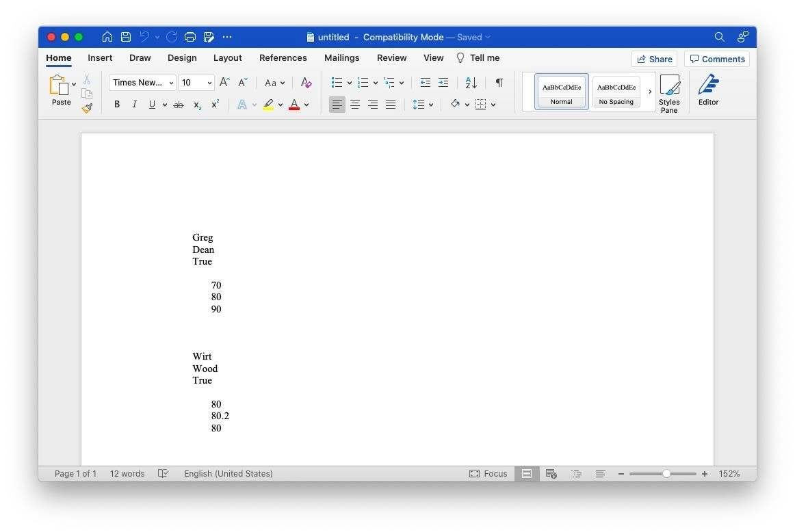Click the Paste button

coord(61,90)
